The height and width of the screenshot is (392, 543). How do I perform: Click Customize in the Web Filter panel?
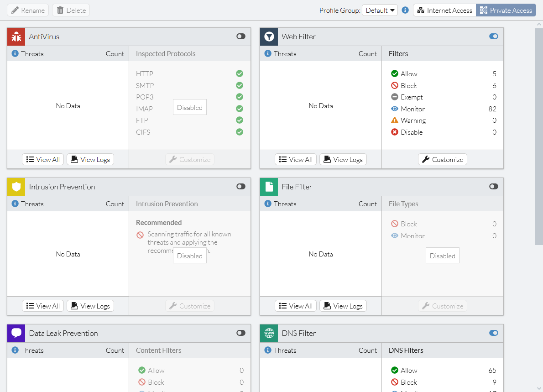pos(442,159)
